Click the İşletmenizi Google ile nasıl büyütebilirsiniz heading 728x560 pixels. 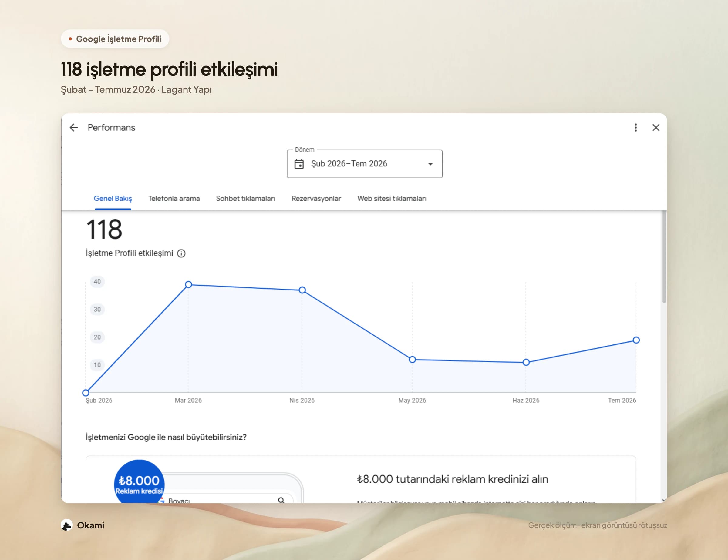(166, 438)
